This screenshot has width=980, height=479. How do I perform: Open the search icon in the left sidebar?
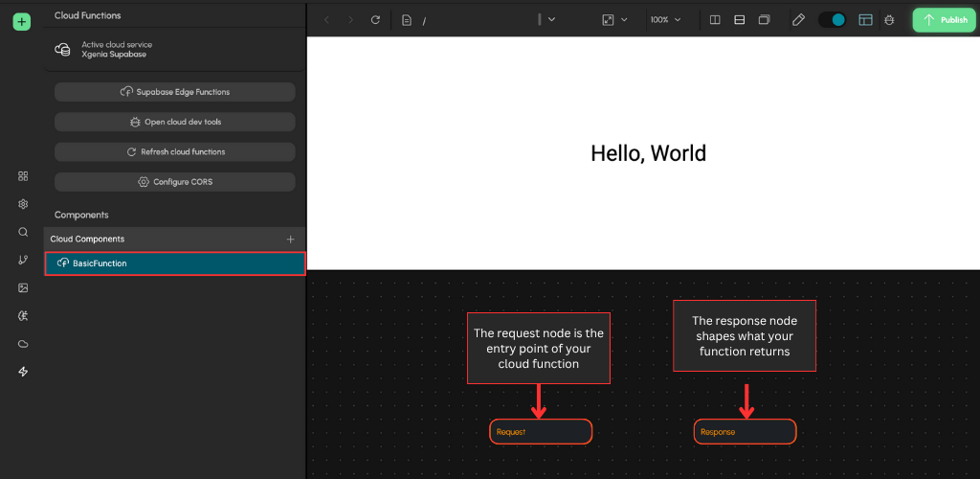(23, 232)
